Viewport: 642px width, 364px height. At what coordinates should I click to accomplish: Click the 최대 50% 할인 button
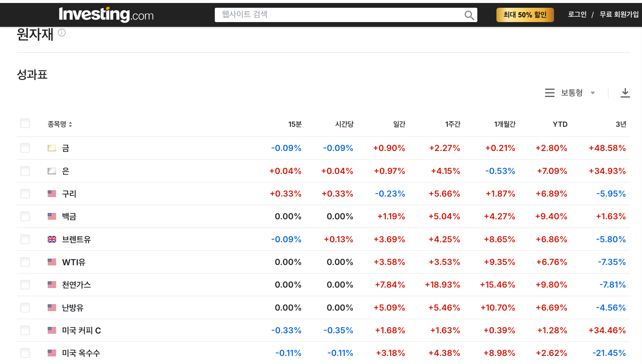click(x=525, y=15)
